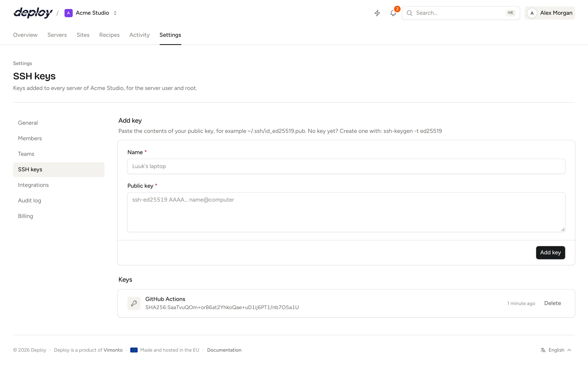The height and width of the screenshot is (368, 588).
Task: Click the "© 2026 Deploy" footer text
Action: [30, 350]
